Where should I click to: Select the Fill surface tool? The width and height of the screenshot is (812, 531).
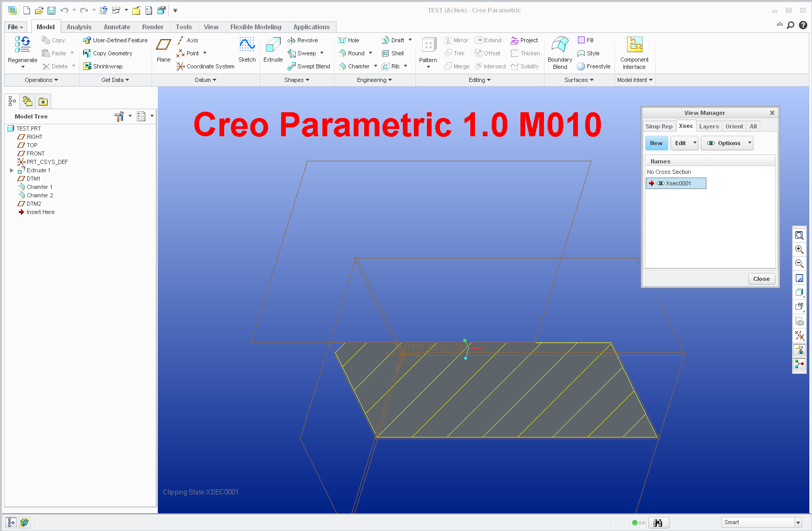[586, 40]
